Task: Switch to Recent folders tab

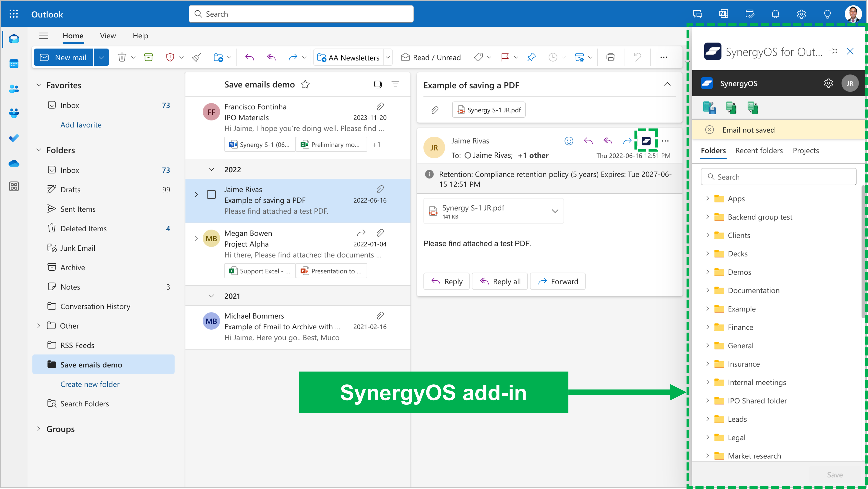Action: point(759,151)
